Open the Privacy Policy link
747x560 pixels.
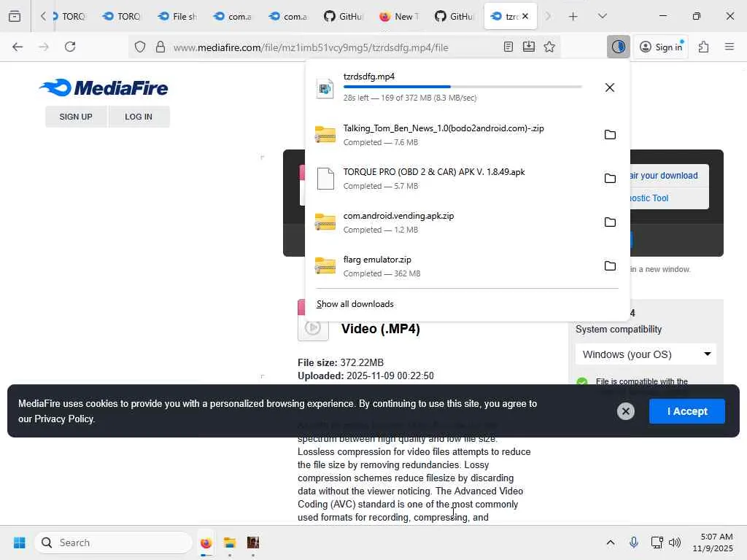(64, 419)
